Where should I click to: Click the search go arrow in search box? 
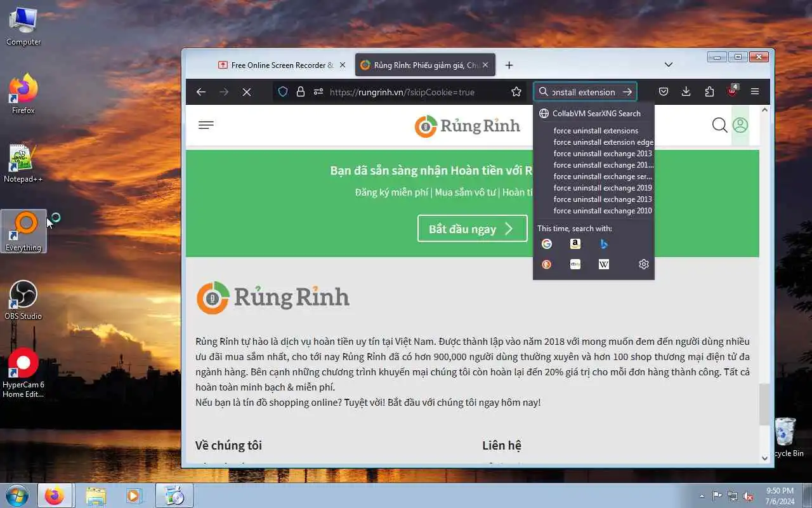coord(627,92)
